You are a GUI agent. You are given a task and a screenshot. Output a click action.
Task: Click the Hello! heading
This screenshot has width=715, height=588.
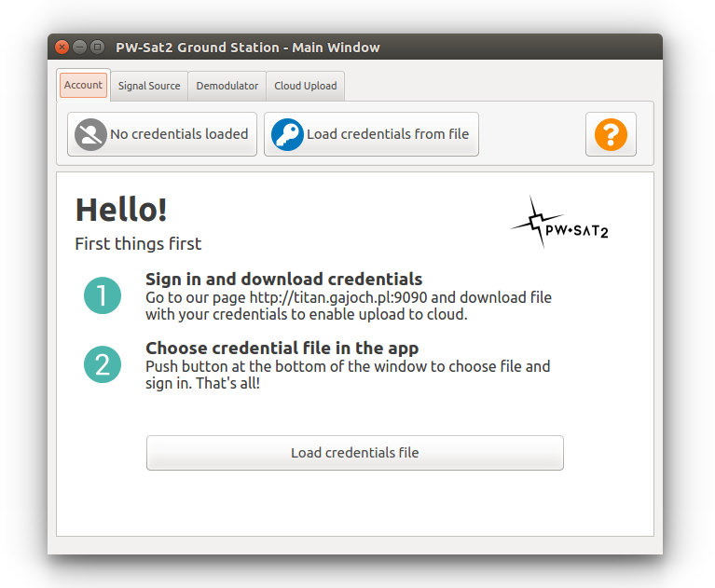(x=121, y=210)
